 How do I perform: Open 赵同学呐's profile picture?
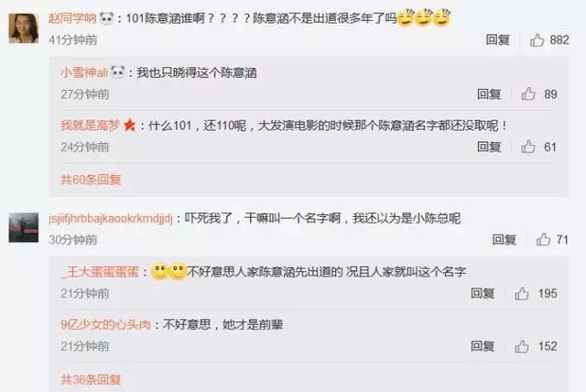(x=24, y=28)
